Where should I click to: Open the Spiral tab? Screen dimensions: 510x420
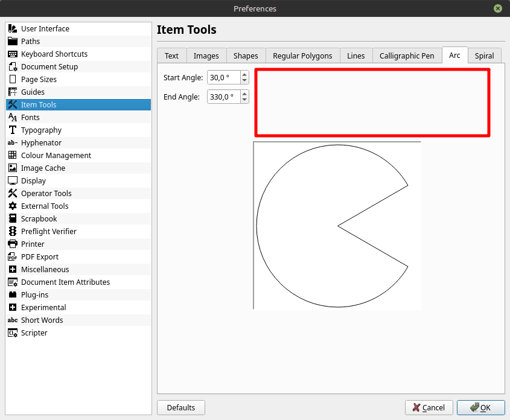[484, 56]
